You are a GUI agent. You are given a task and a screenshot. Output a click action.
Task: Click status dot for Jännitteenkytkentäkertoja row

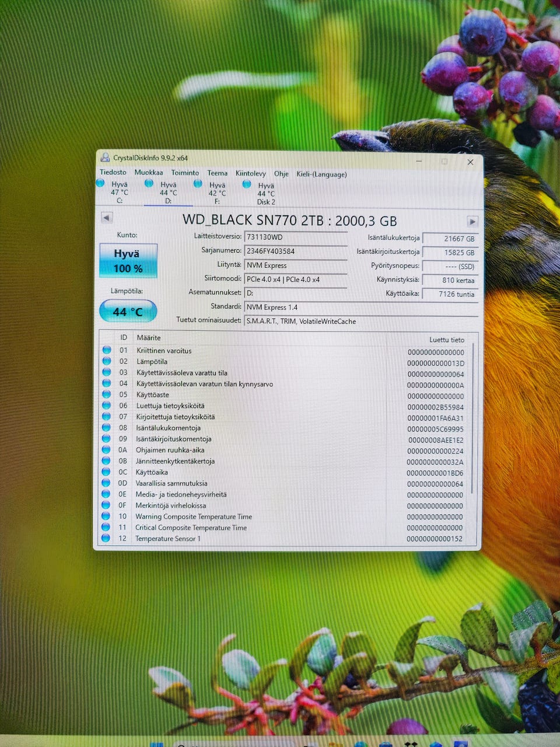[x=106, y=461]
